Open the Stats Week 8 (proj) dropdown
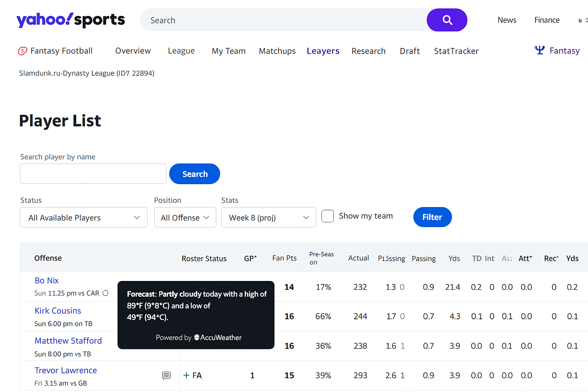 click(x=268, y=217)
